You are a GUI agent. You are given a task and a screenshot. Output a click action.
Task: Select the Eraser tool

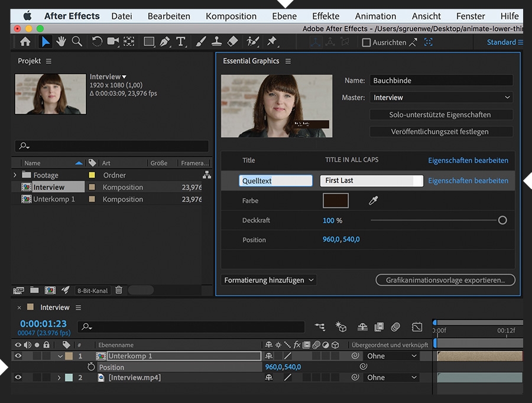[x=232, y=41]
